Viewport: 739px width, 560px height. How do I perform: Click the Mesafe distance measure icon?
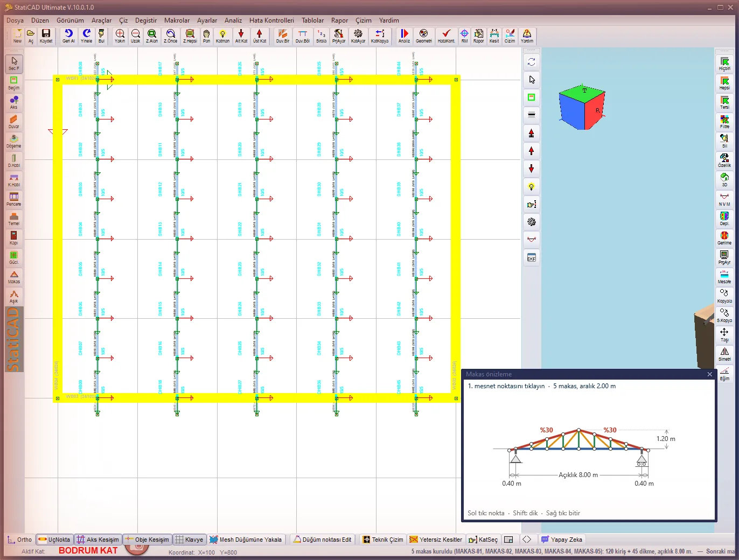(x=724, y=276)
